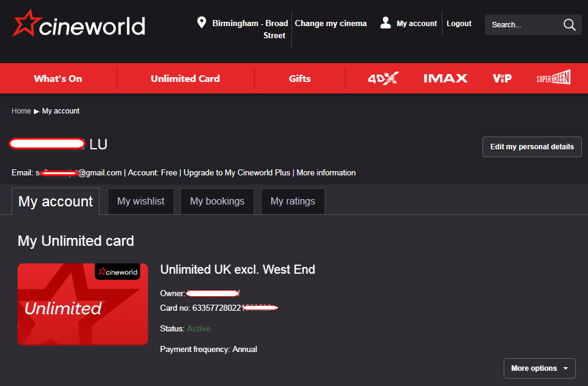Image resolution: width=588 pixels, height=386 pixels.
Task: Select the VIP logo
Action: (x=502, y=78)
